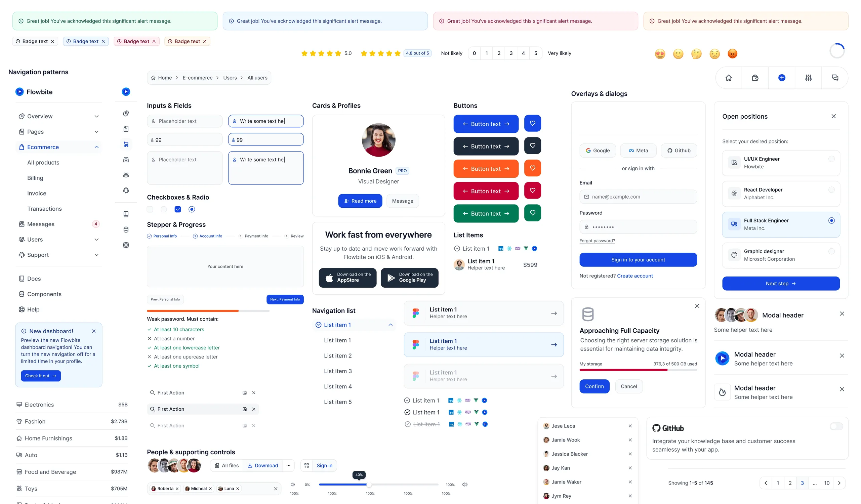Open the wallet icon in navigation bar
861x504 pixels.
click(x=755, y=78)
